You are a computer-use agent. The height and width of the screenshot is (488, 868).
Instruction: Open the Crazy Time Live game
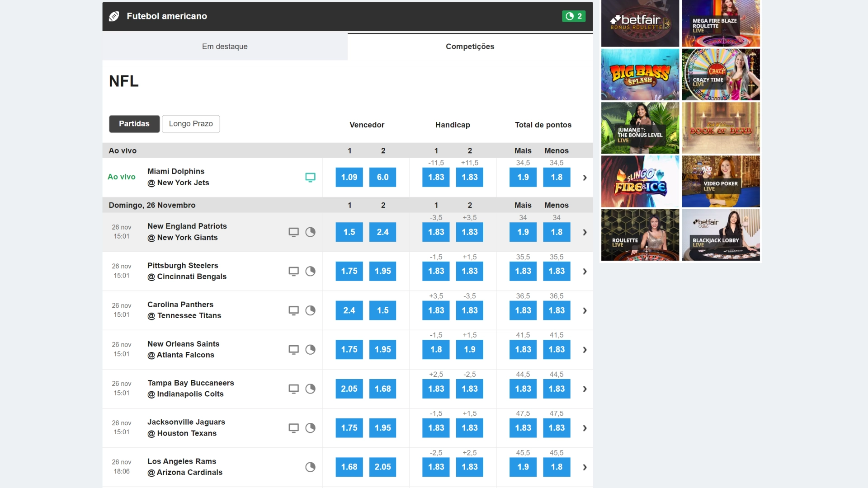coord(721,74)
